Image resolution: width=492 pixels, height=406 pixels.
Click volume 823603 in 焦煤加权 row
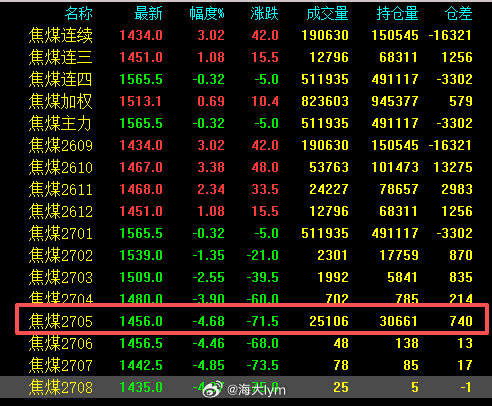point(325,101)
